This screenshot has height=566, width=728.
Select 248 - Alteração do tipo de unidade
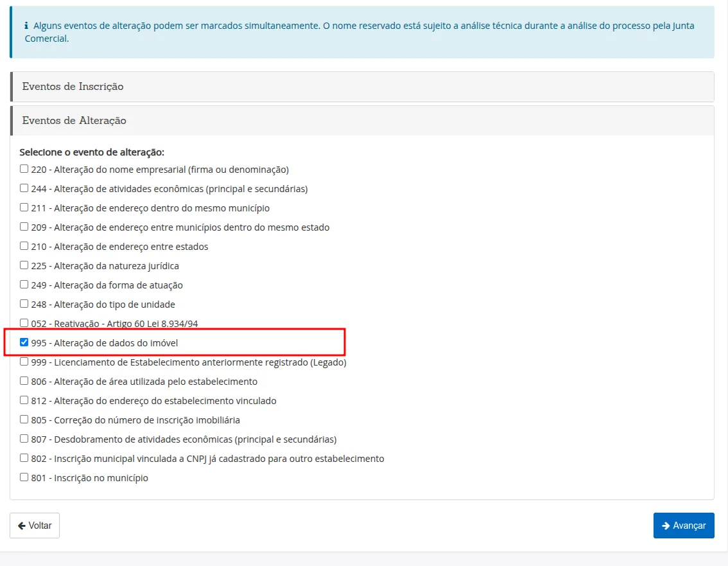24,304
